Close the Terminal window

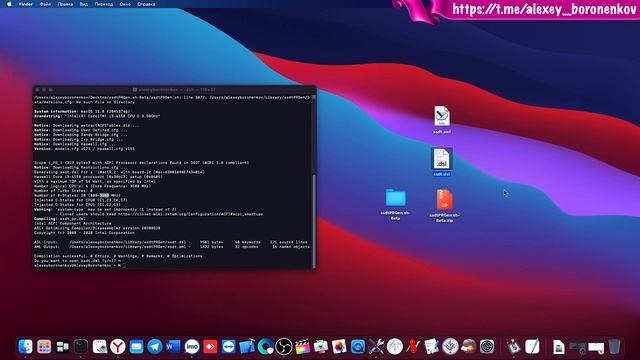pyautogui.click(x=38, y=89)
